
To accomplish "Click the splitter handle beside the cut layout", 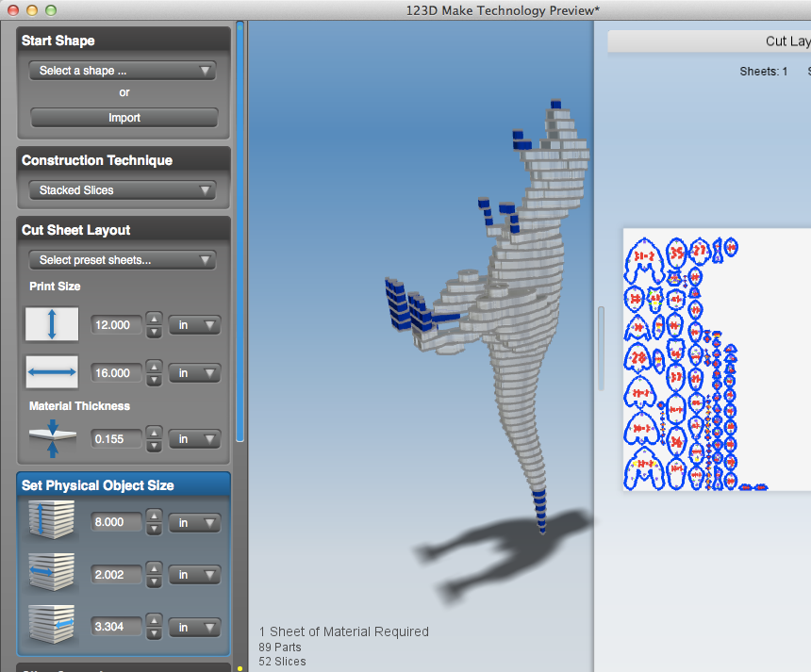I will coord(601,348).
